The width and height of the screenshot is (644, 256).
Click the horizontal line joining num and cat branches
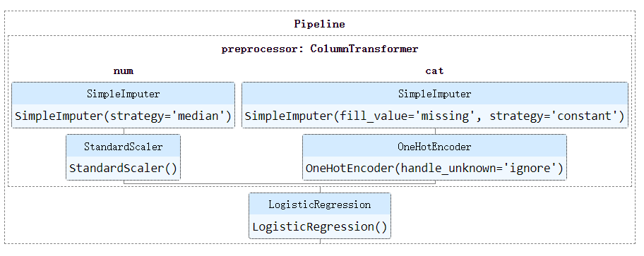(280, 183)
